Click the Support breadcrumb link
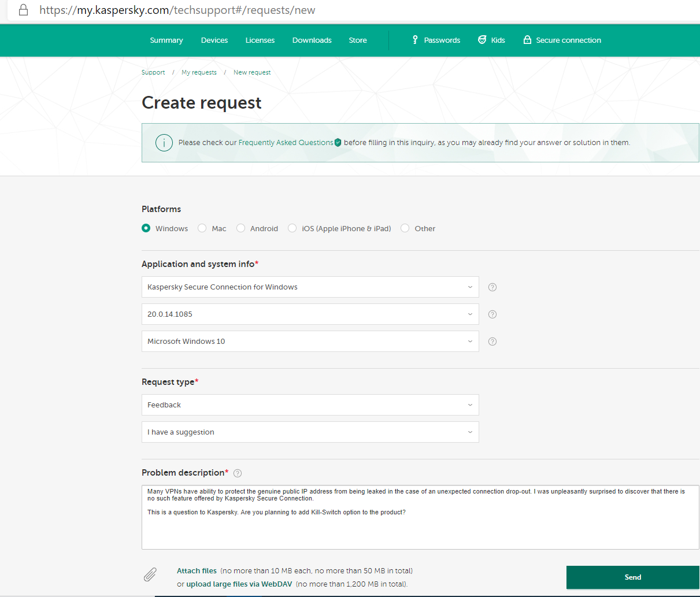 pyautogui.click(x=153, y=72)
